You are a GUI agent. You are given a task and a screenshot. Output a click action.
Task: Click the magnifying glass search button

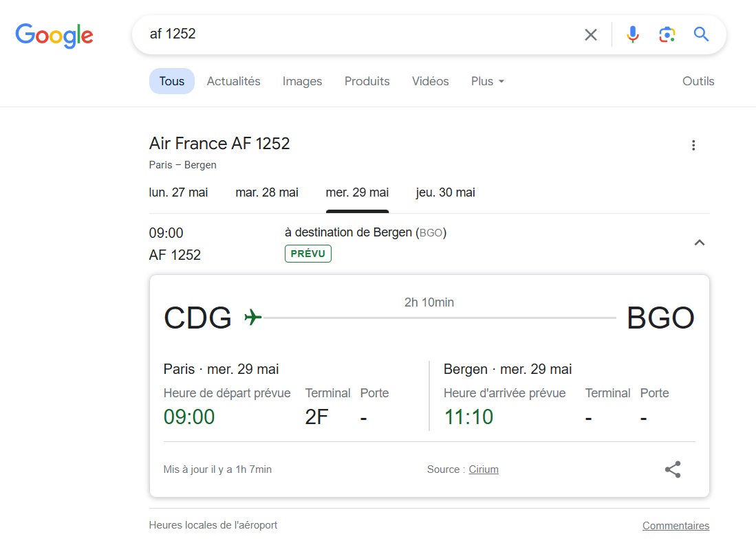tap(701, 34)
